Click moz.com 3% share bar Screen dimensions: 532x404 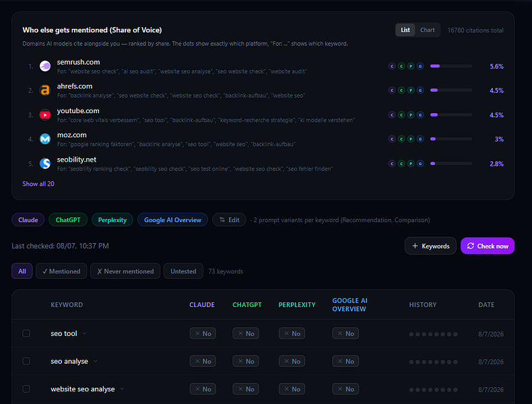[451, 139]
